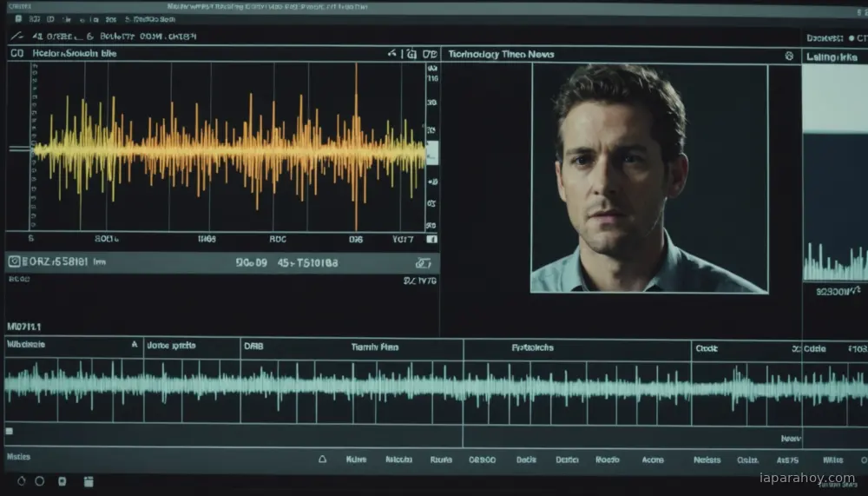Click the 'RDC' axis label under orange waveform

[x=278, y=239]
